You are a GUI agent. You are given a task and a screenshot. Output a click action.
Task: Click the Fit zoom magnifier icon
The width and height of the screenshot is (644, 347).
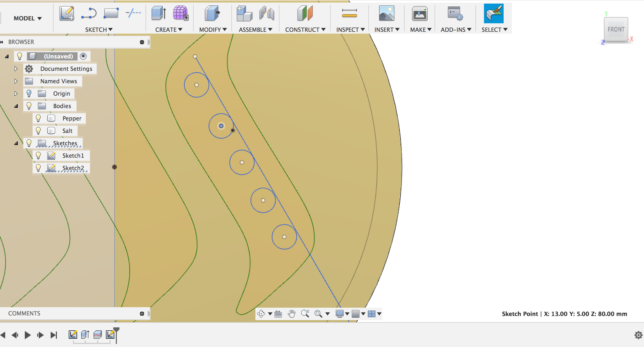318,314
